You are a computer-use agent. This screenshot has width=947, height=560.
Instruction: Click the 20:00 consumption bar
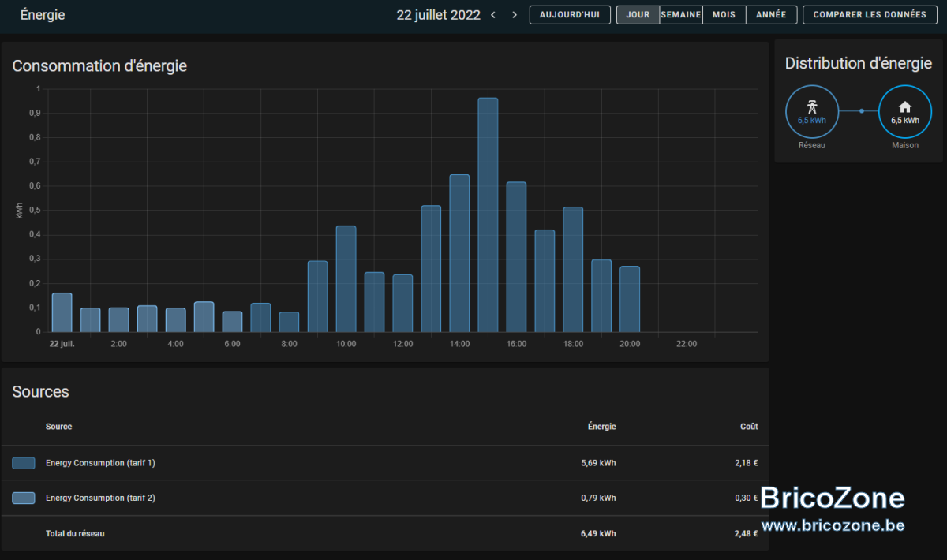[x=630, y=299]
